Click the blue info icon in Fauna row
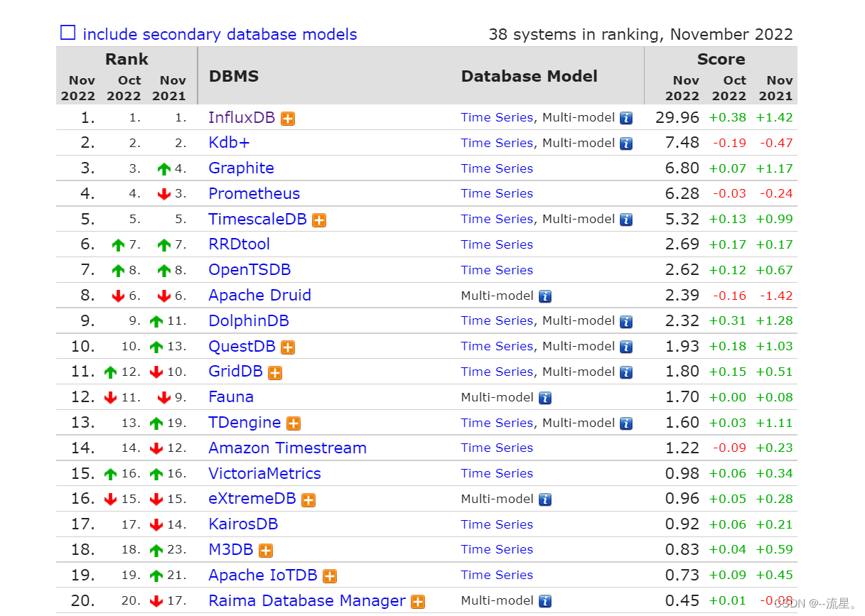 [x=545, y=398]
